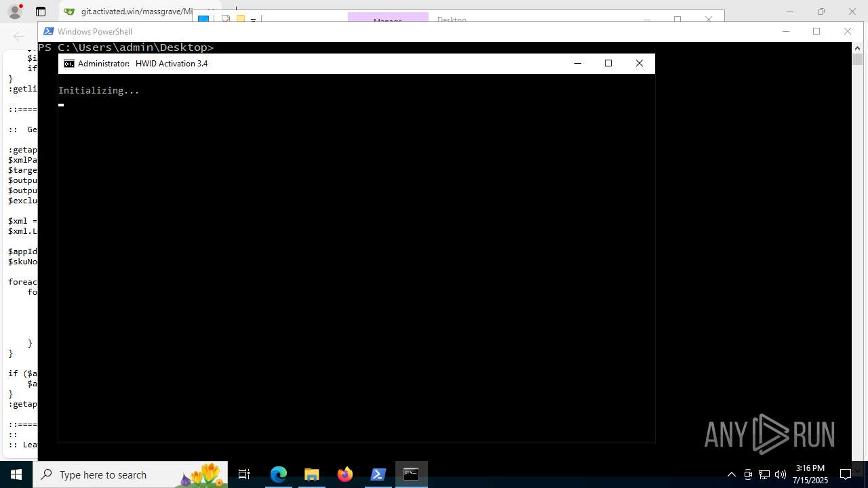Close the HWID Activation 3.4 window

tap(639, 63)
